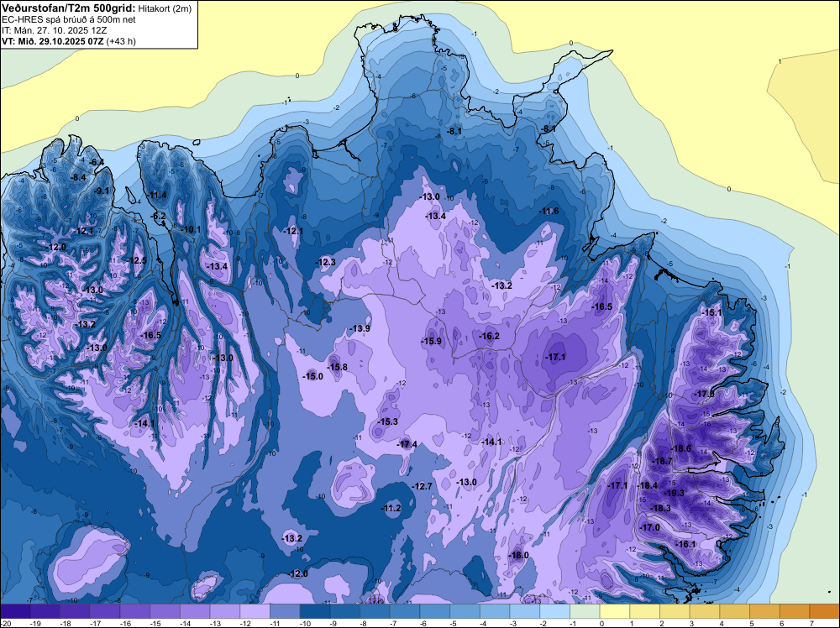
Task: Click the -12.3 temperature label
Action: coord(326,262)
